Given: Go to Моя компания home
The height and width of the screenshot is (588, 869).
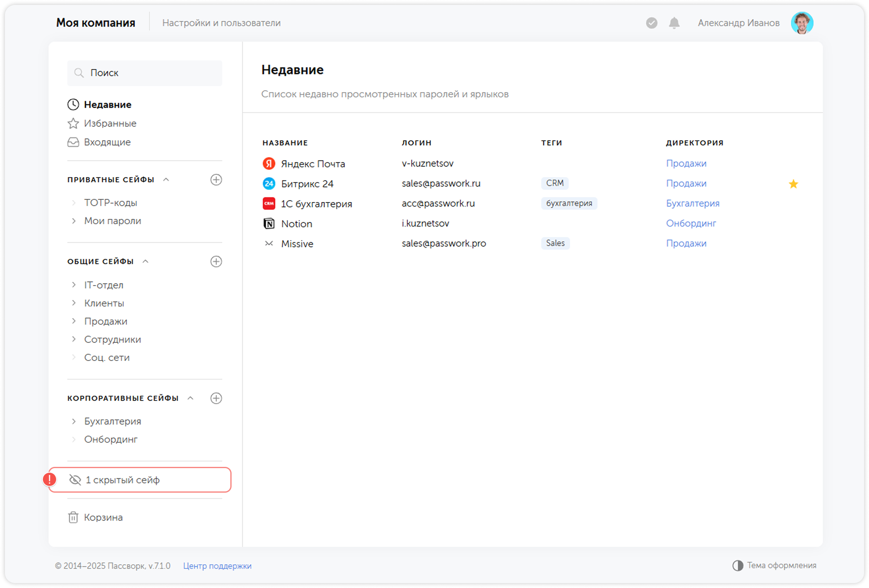Looking at the screenshot, I should (x=95, y=23).
